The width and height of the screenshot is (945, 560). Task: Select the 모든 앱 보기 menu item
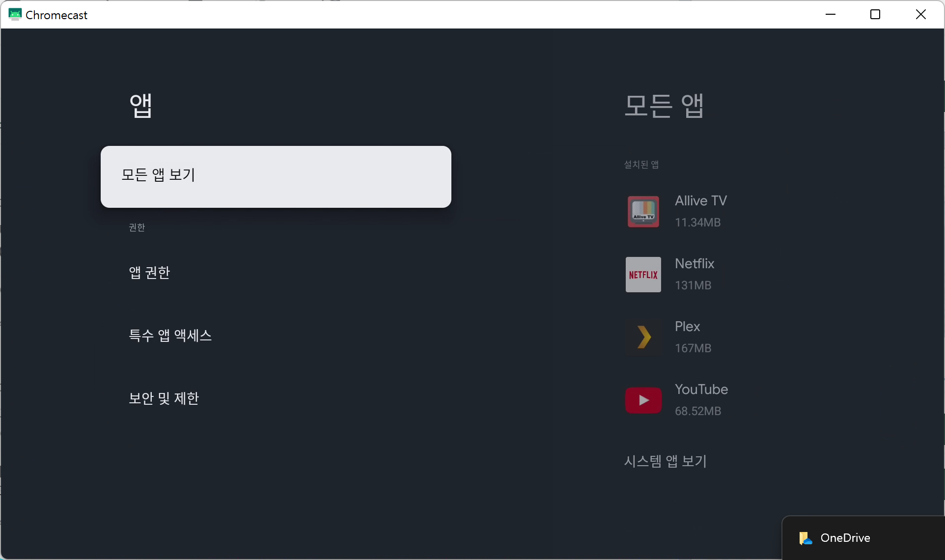276,176
